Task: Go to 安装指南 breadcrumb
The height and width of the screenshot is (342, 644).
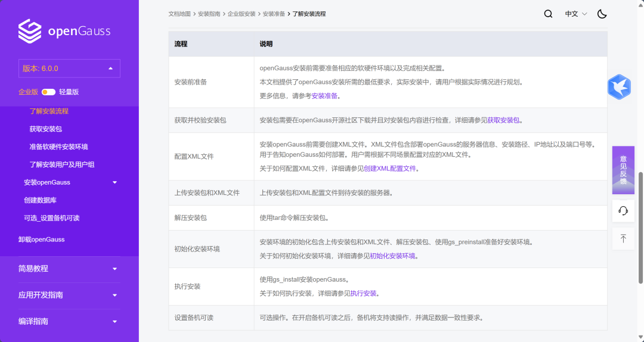Action: [209, 14]
